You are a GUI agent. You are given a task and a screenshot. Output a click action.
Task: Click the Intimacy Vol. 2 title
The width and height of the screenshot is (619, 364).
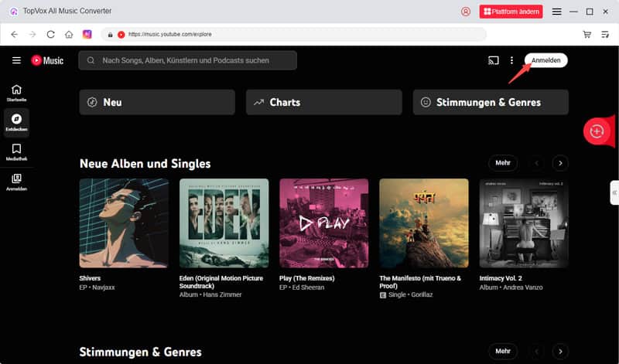501,278
